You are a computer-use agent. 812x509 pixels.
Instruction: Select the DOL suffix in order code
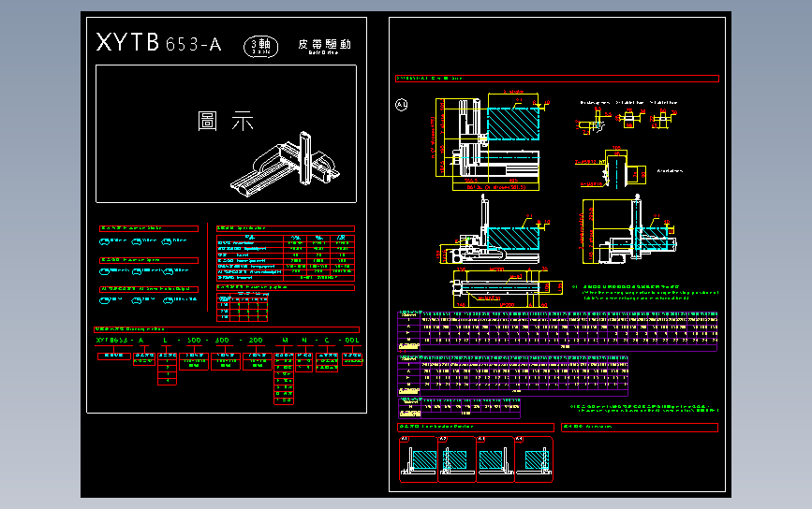click(x=352, y=340)
